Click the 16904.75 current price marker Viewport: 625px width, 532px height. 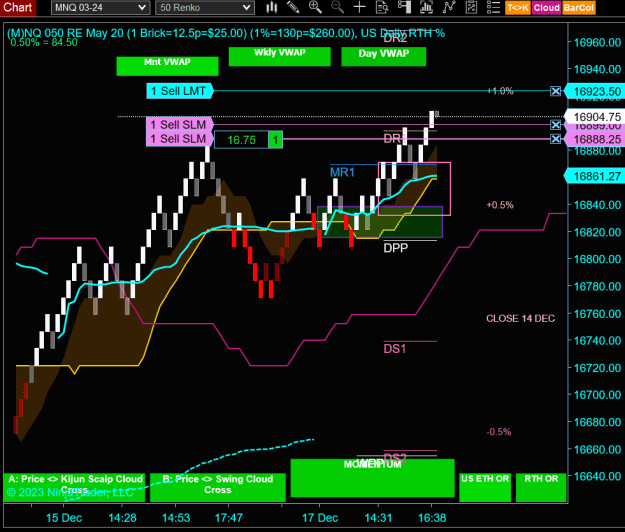tap(594, 117)
